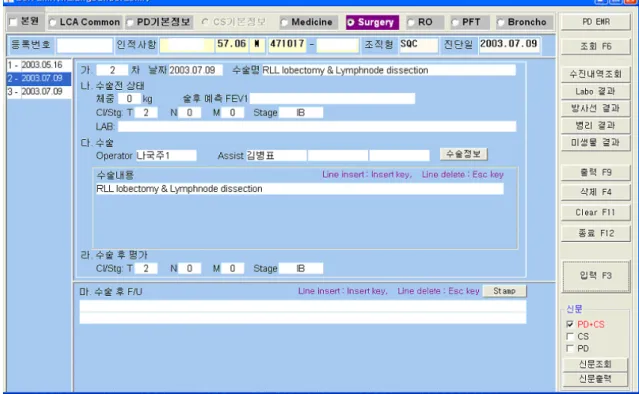This screenshot has width=639, height=394.
Task: Click the Stamp button
Action: click(x=505, y=291)
